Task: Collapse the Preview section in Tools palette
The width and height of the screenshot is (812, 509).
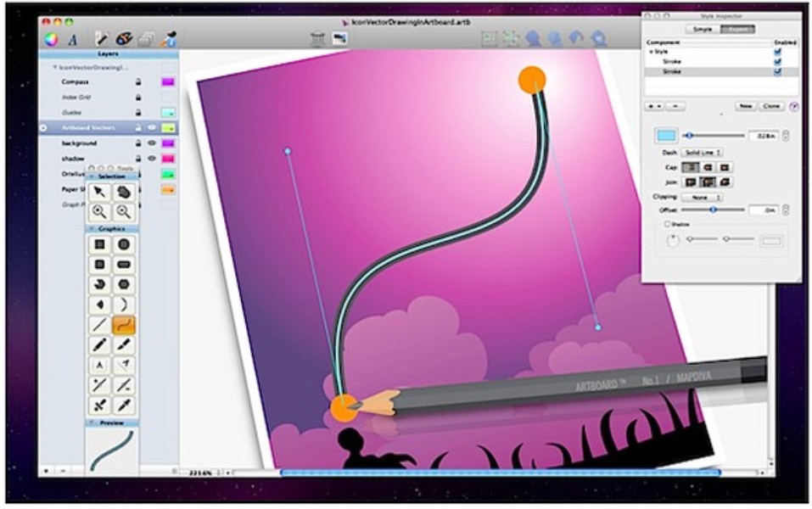Action: [91, 423]
